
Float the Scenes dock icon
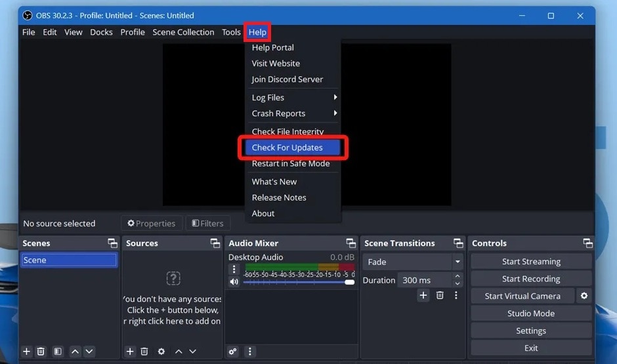(112, 243)
